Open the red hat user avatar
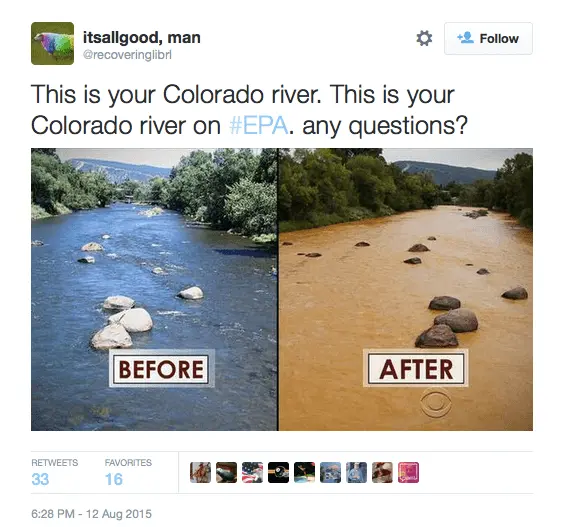564x527 pixels. pyautogui.click(x=382, y=472)
